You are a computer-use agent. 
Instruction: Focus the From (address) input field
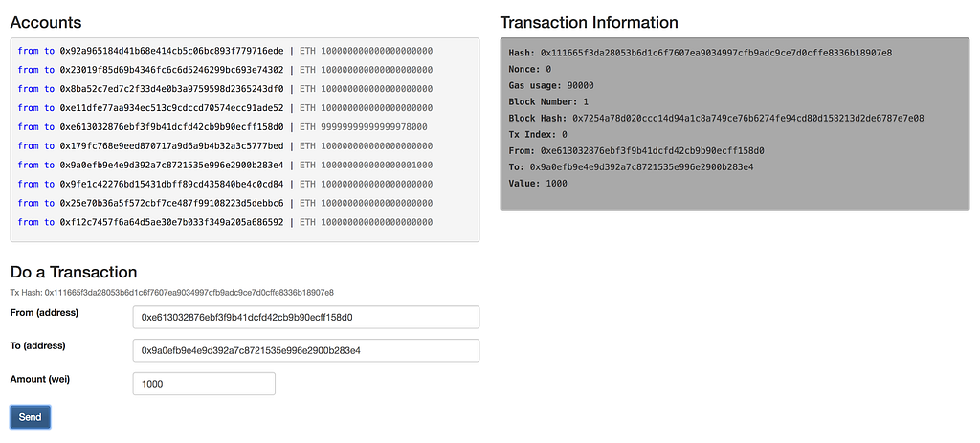(x=305, y=317)
